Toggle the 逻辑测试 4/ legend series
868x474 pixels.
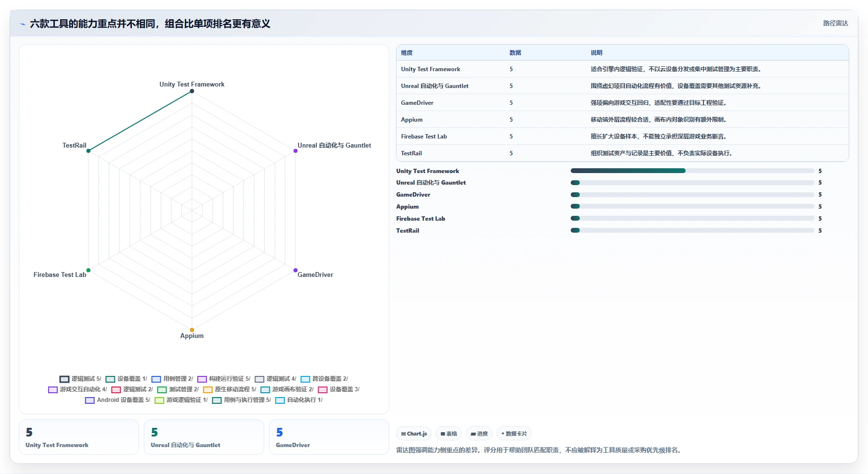click(276, 379)
